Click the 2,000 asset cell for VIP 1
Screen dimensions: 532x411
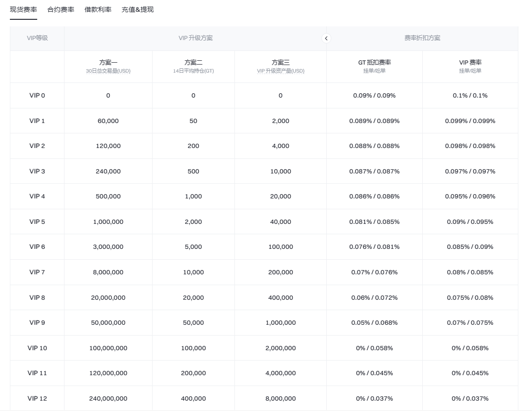[x=281, y=121]
